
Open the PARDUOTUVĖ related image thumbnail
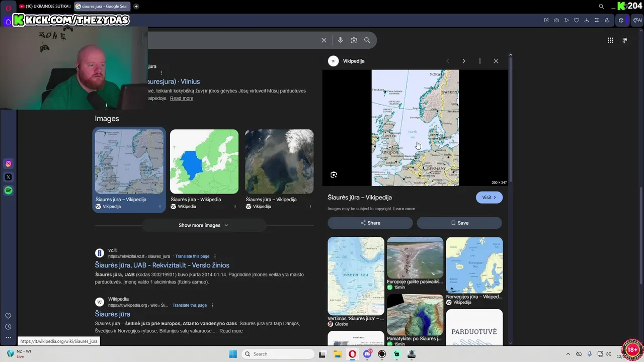[474, 327]
